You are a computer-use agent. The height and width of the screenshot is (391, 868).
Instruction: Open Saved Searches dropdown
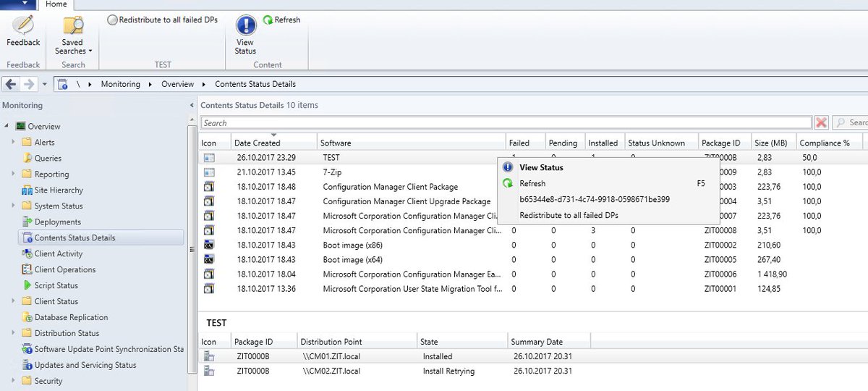click(73, 35)
